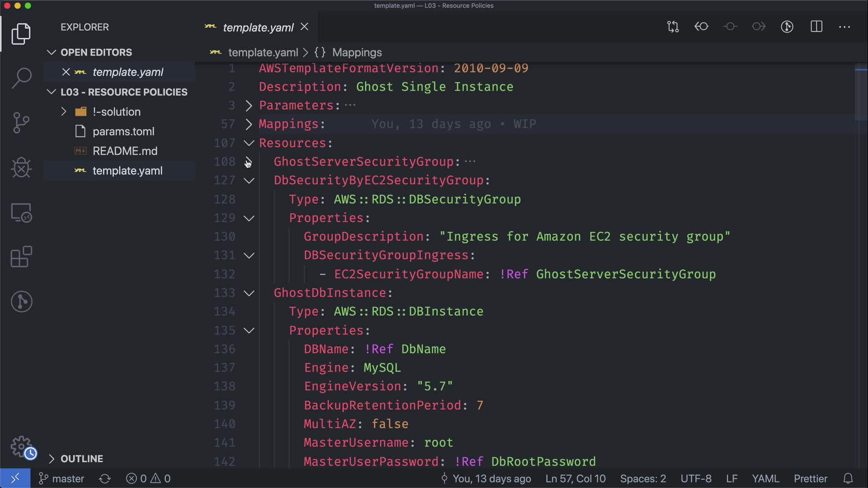The width and height of the screenshot is (868, 488).
Task: Open the Manage settings gear icon
Action: [x=21, y=446]
